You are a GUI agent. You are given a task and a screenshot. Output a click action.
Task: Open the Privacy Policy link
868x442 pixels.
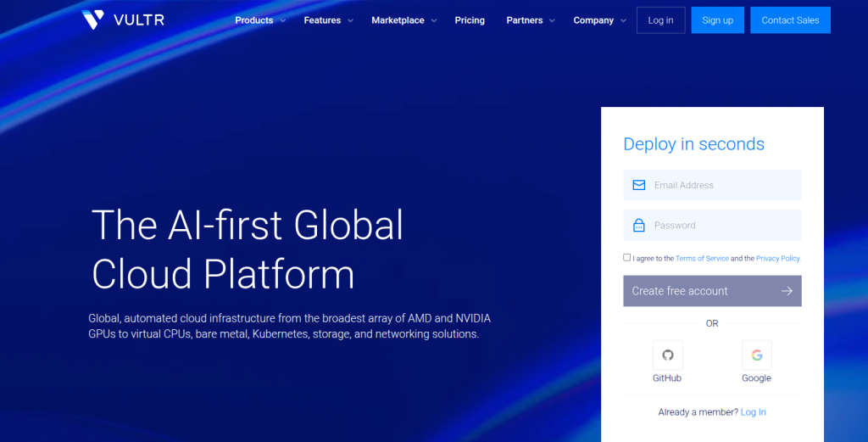pos(778,258)
